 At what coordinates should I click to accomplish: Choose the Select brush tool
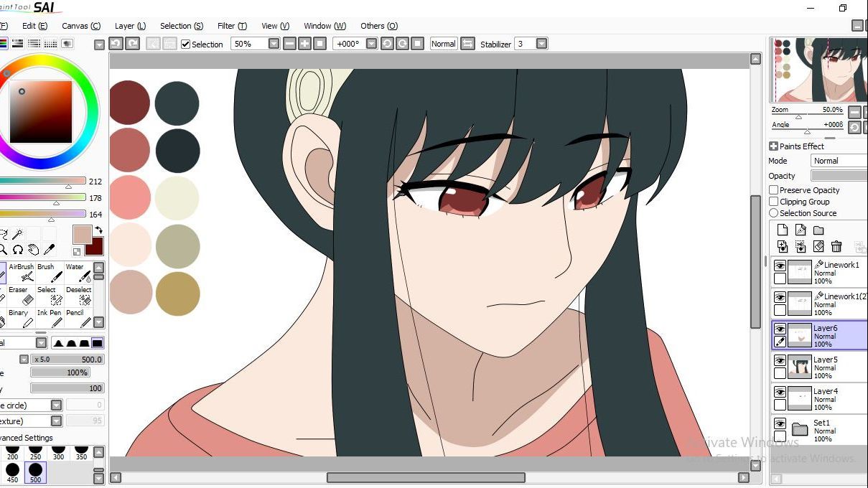coord(50,296)
